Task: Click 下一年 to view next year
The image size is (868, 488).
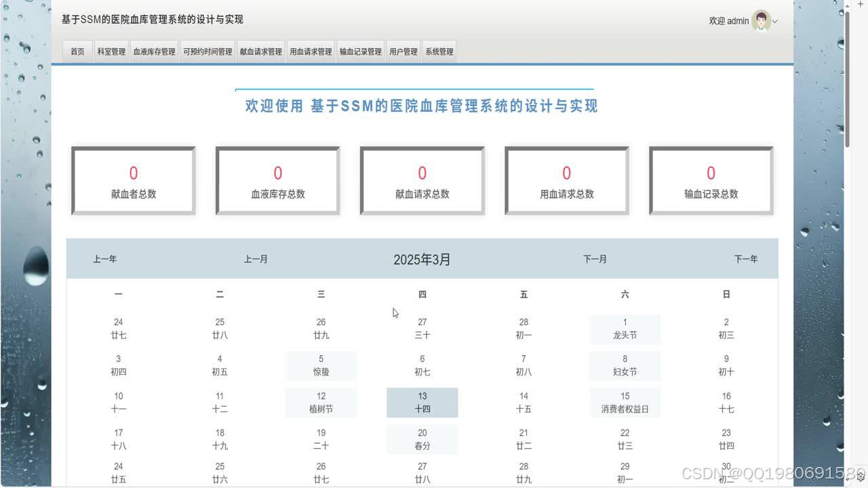Action: click(747, 259)
